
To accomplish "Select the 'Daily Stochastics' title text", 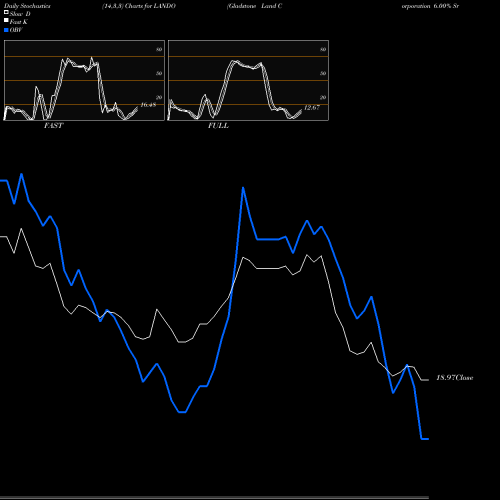I will tap(27, 6).
